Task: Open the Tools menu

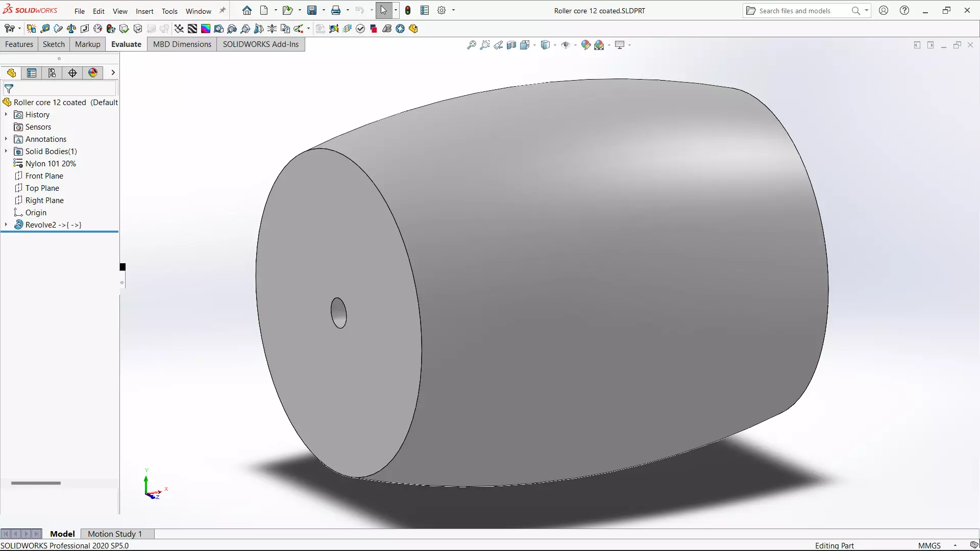Action: point(169,11)
